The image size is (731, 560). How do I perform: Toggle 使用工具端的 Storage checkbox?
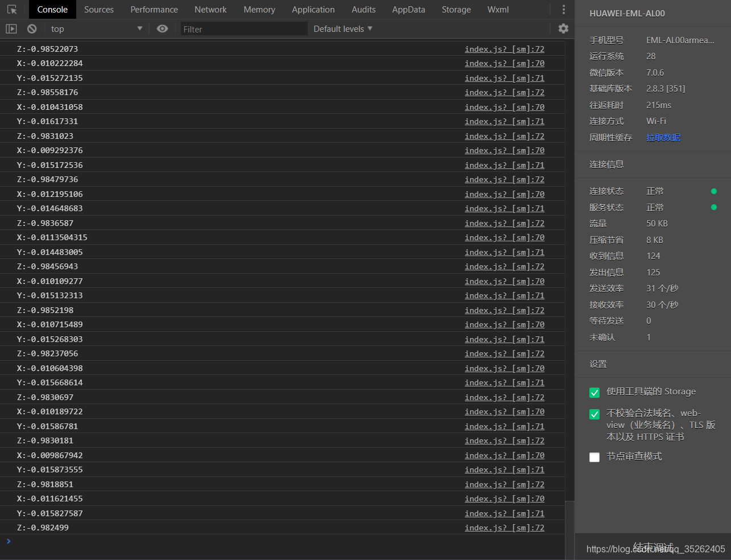pos(594,393)
